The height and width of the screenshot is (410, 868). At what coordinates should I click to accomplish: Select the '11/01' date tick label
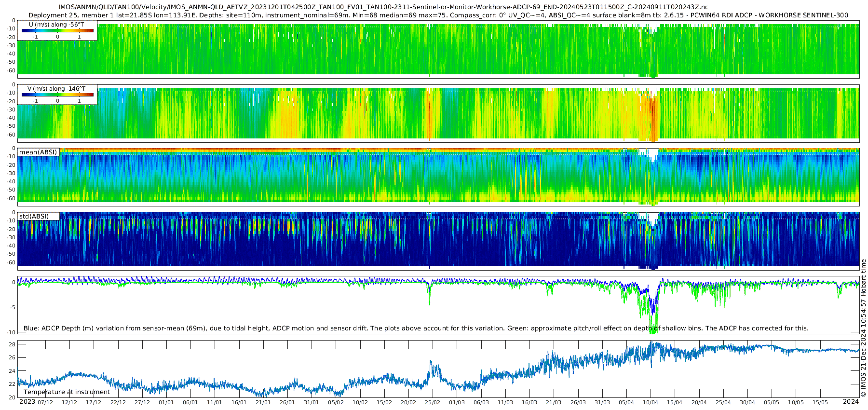215,403
